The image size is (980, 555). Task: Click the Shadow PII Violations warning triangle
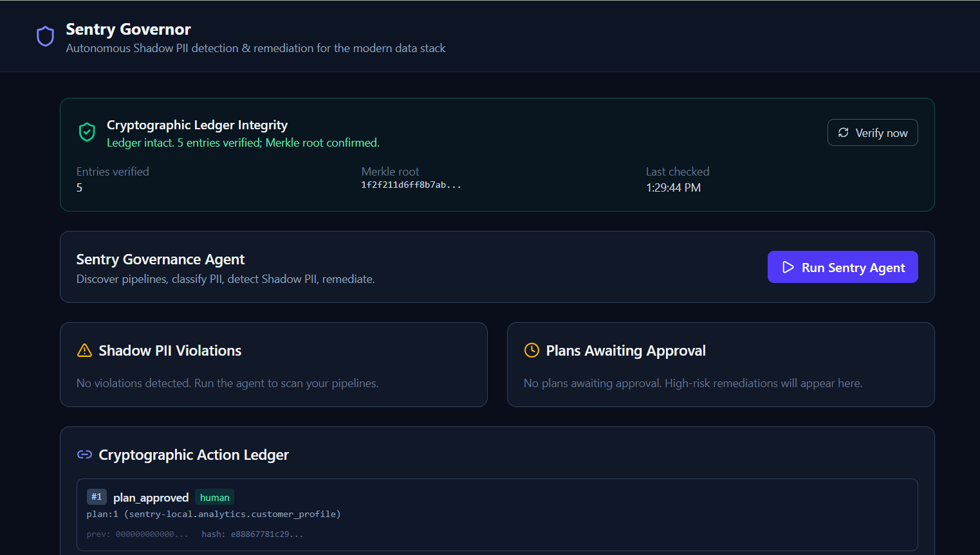pos(84,350)
